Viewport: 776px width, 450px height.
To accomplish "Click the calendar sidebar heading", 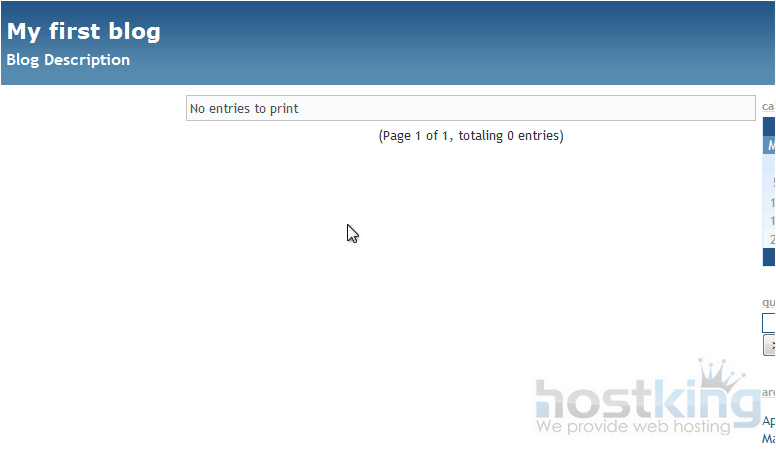I will [769, 106].
